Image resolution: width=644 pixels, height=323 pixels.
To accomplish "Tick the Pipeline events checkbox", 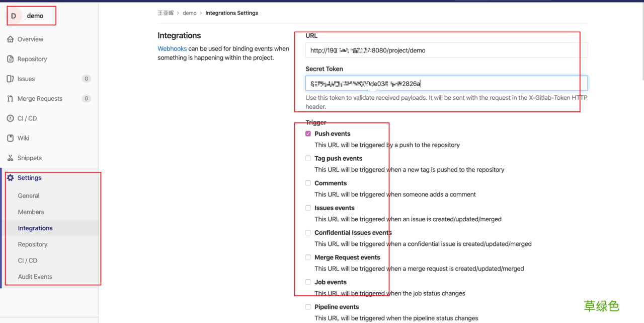I will pyautogui.click(x=308, y=307).
